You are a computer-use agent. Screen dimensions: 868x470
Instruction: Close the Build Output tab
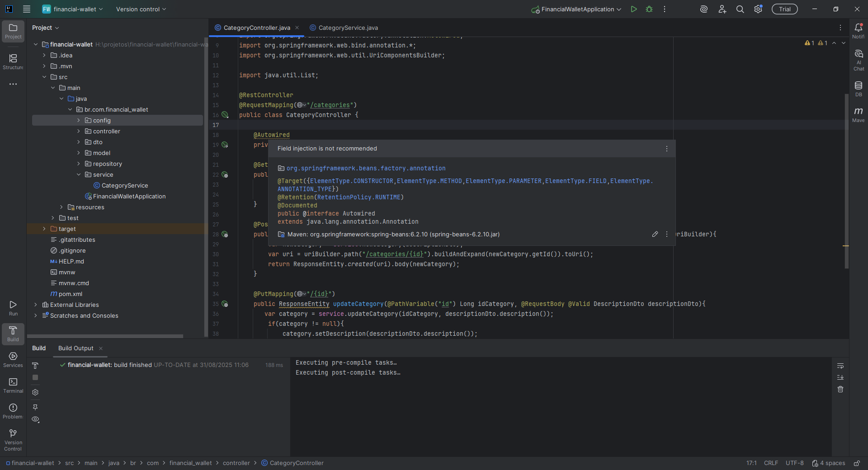tap(101, 348)
